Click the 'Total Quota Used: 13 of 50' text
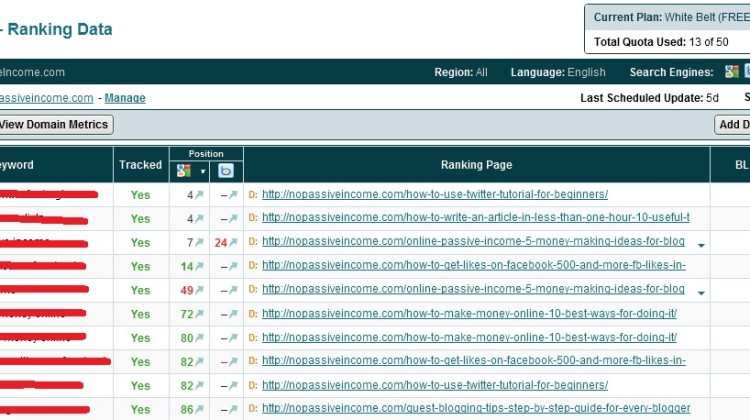Viewport: 750px width, 420px height. tap(661, 42)
